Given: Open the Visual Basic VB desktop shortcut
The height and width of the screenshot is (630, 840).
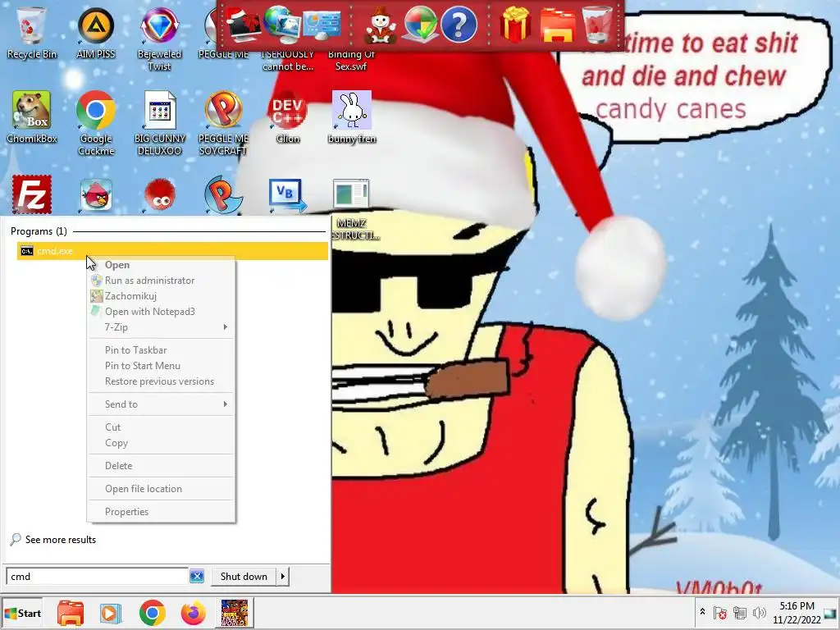Looking at the screenshot, I should point(288,194).
